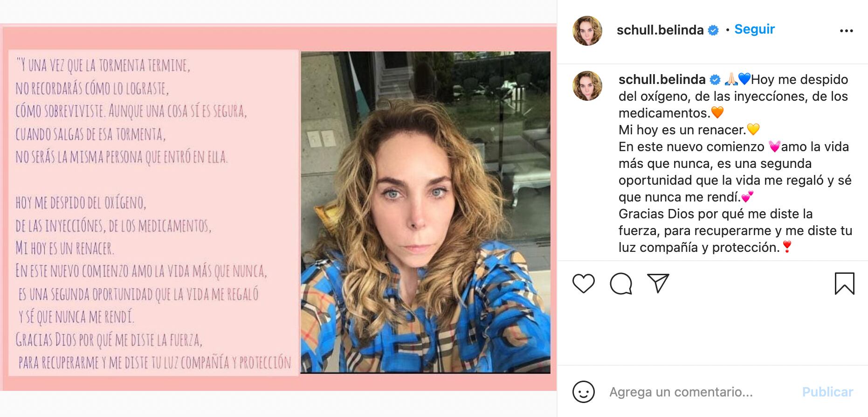Like the post with the heart icon
Image resolution: width=868 pixels, height=417 pixels.
click(x=583, y=284)
